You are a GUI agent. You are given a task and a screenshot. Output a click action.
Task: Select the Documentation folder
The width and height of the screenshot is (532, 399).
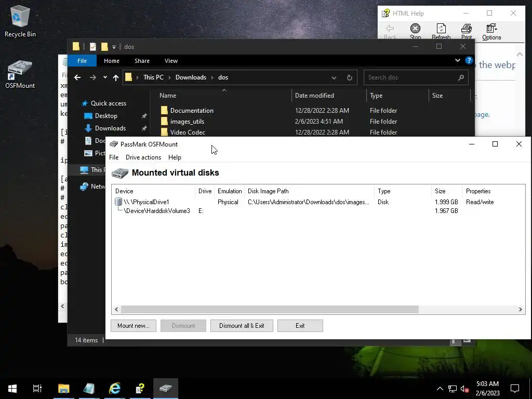(x=192, y=111)
